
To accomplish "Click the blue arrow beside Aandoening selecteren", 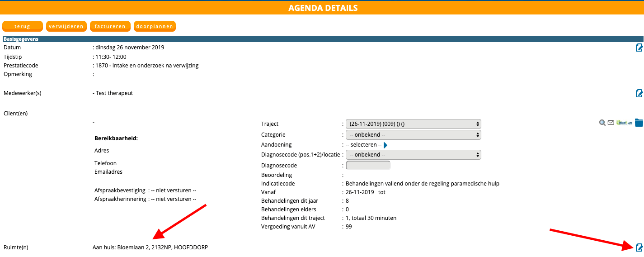I will (385, 145).
